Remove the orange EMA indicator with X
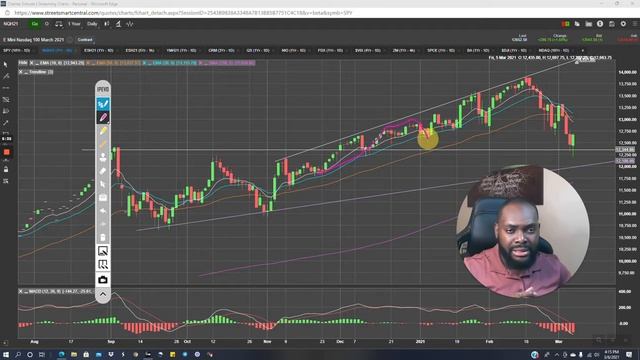 [88, 63]
